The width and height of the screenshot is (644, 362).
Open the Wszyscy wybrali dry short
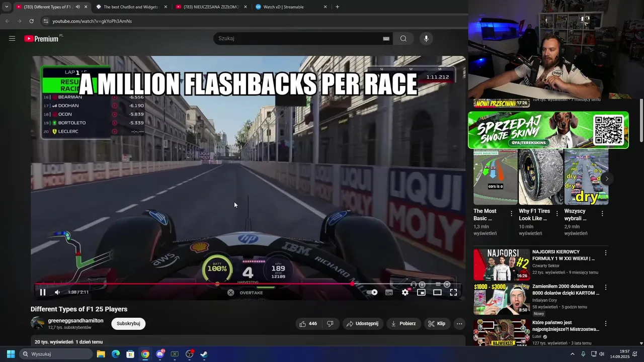586,177
